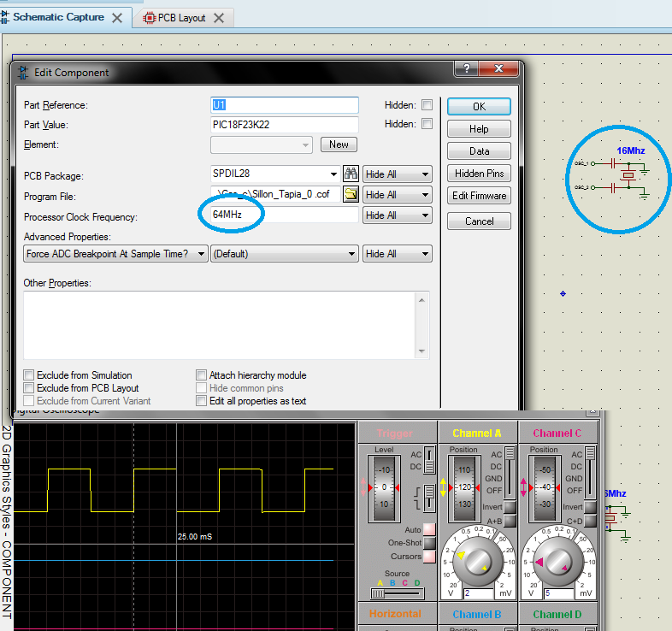This screenshot has height=631, width=672.
Task: Toggle the A+B sum button
Action: click(x=510, y=521)
